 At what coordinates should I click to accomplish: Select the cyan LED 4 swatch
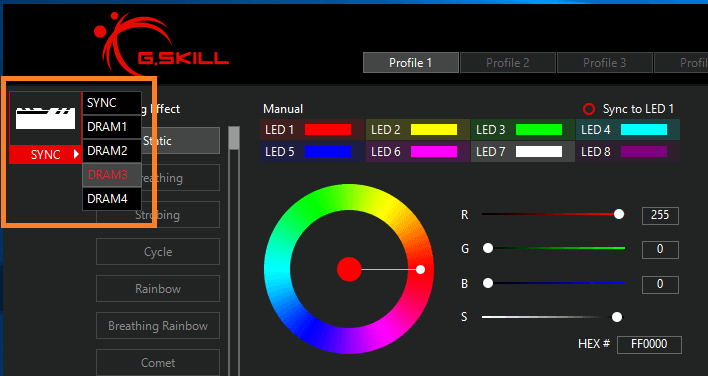(x=644, y=130)
